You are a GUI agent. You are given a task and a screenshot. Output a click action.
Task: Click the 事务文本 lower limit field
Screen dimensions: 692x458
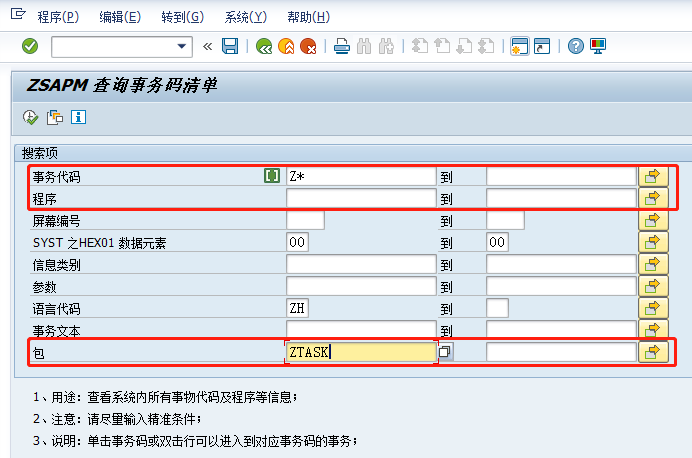click(x=361, y=329)
